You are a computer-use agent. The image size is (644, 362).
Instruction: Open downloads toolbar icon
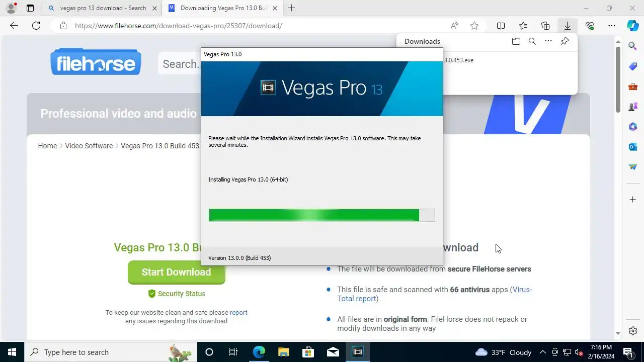click(x=568, y=26)
